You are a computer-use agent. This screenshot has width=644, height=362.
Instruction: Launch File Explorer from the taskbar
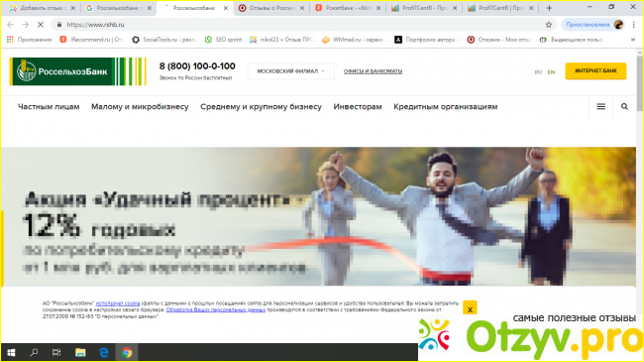coord(80,352)
